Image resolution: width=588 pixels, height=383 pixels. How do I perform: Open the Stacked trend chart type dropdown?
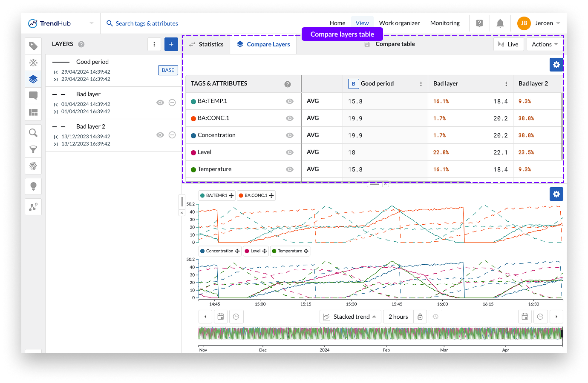[350, 317]
